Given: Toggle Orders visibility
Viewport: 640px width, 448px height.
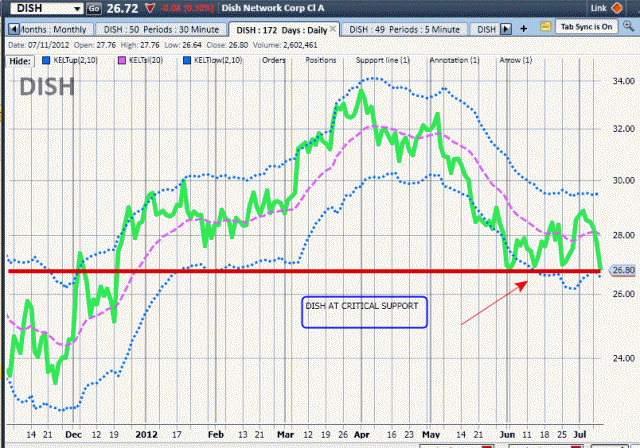Looking at the screenshot, I should tap(273, 60).
